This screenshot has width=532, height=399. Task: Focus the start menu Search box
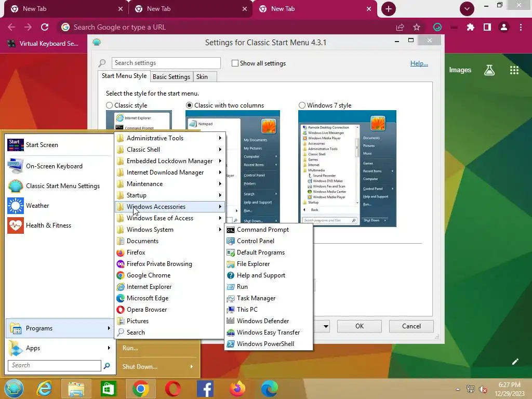(x=54, y=365)
